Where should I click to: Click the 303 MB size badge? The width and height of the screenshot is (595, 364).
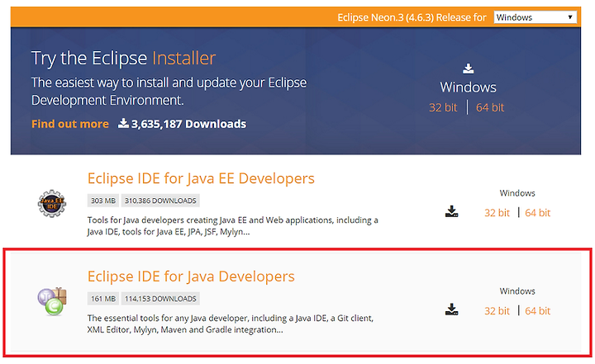click(103, 201)
